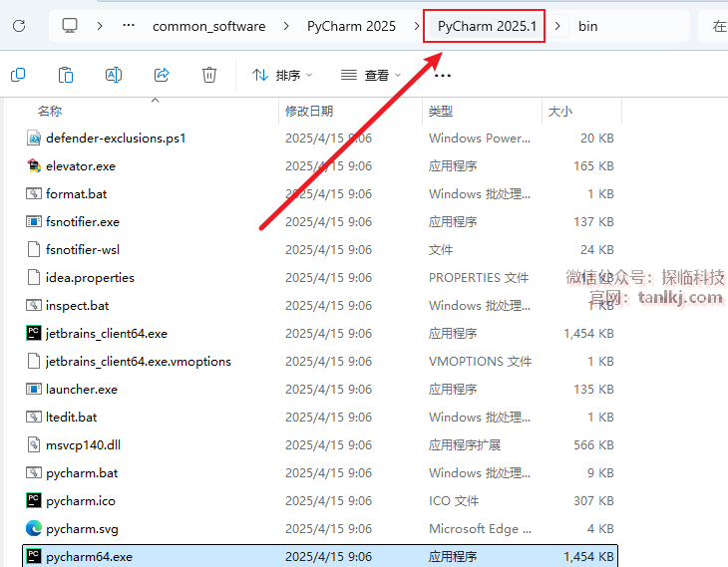Viewport: 728px width, 567px height.
Task: Select the file name pycharm.bat
Action: [82, 472]
